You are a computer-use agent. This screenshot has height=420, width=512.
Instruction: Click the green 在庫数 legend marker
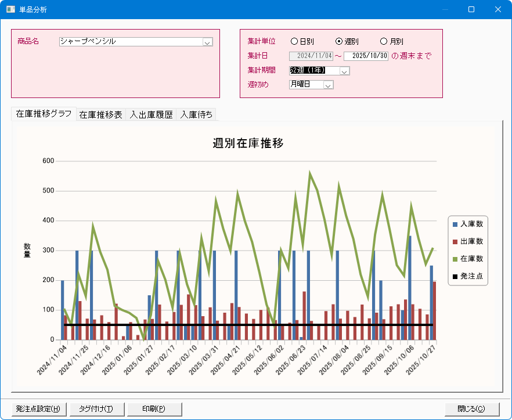click(x=456, y=259)
